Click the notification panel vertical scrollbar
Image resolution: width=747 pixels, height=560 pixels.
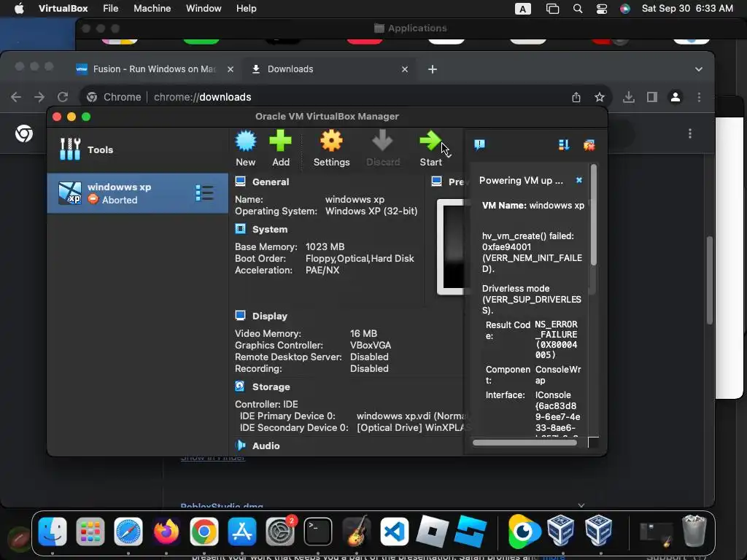pyautogui.click(x=594, y=214)
